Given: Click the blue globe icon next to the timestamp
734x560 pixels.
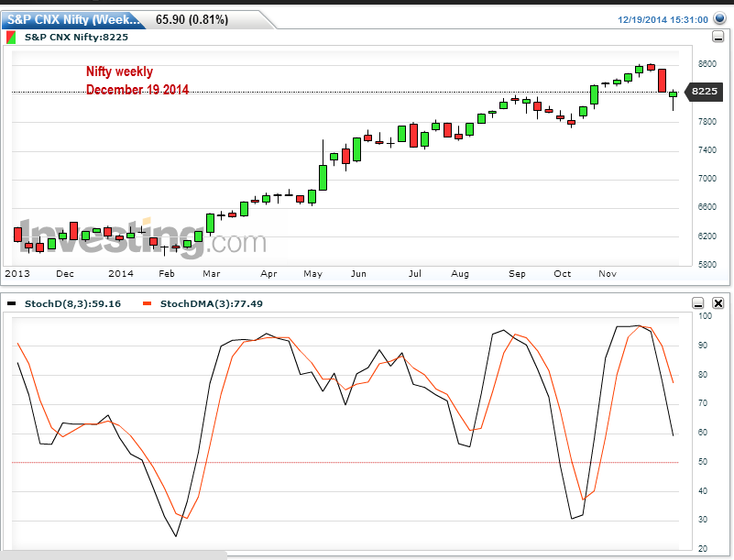Looking at the screenshot, I should pyautogui.click(x=719, y=18).
